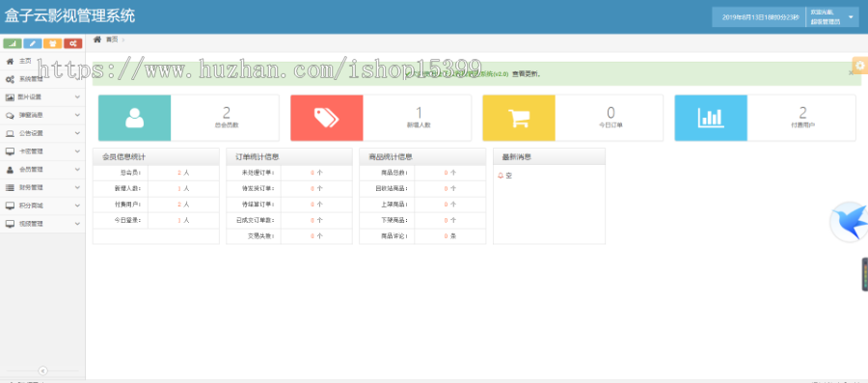Screen dimensions: 868x383
Task: Click the 图片设置 picture icon
Action: [10, 97]
